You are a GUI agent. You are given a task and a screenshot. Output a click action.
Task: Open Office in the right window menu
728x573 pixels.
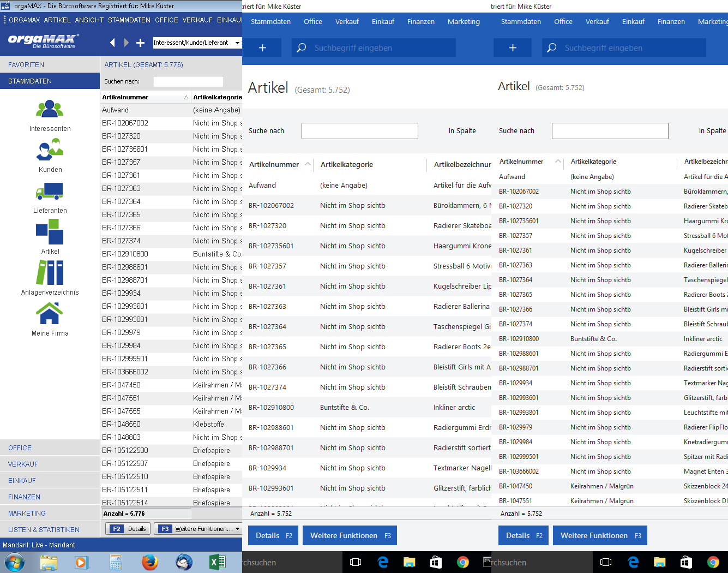coord(563,21)
